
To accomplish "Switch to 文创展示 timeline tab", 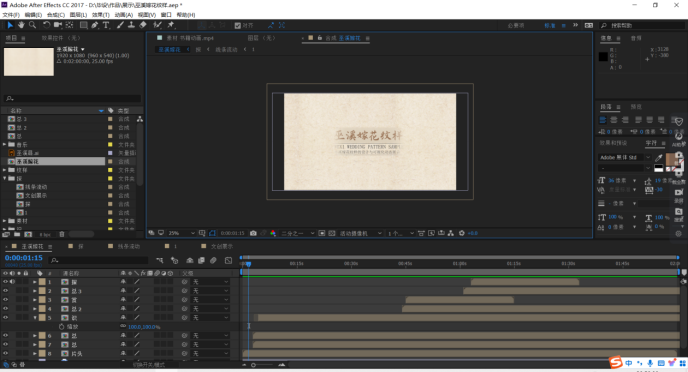I will tap(222, 247).
